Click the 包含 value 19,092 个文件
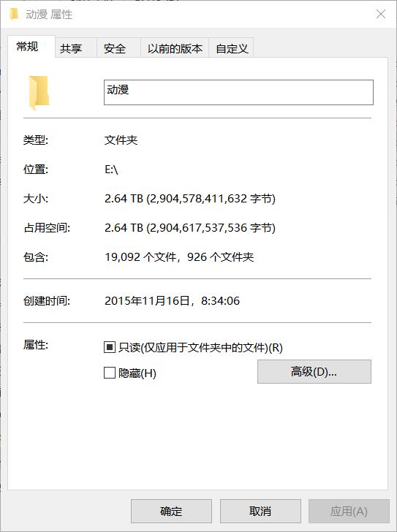Screen dimensions: 397x532 click(140, 257)
